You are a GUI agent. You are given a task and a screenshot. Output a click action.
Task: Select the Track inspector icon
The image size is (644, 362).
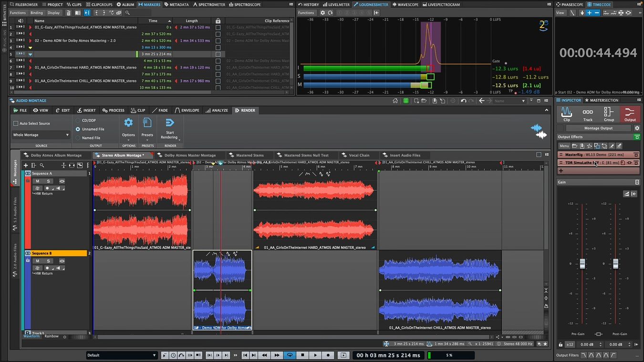click(587, 114)
